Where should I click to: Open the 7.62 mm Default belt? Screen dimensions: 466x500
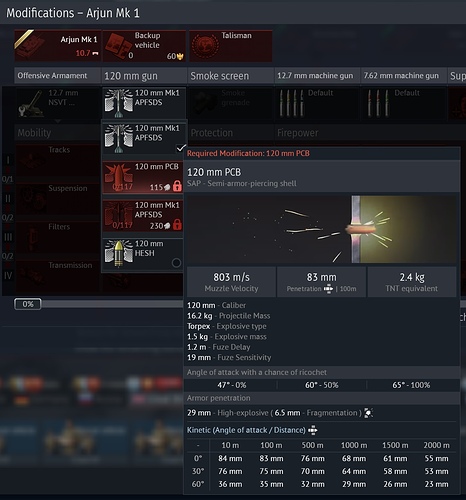(403, 103)
